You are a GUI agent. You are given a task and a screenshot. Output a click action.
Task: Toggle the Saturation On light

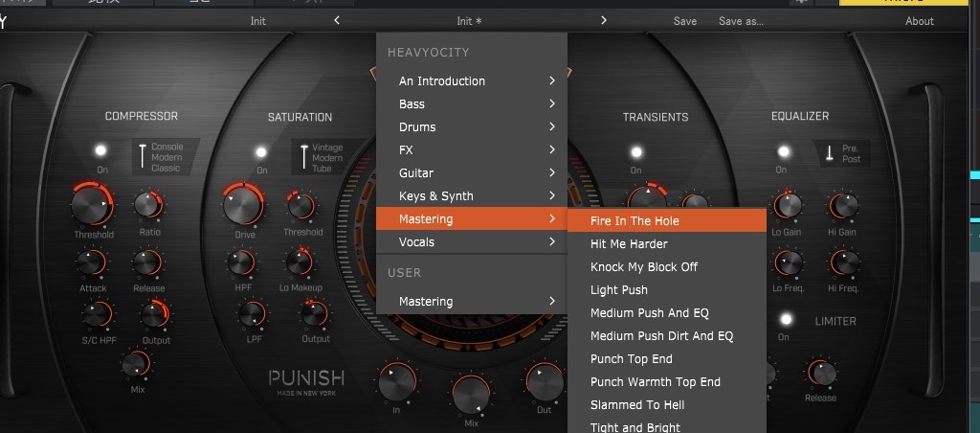[x=260, y=152]
